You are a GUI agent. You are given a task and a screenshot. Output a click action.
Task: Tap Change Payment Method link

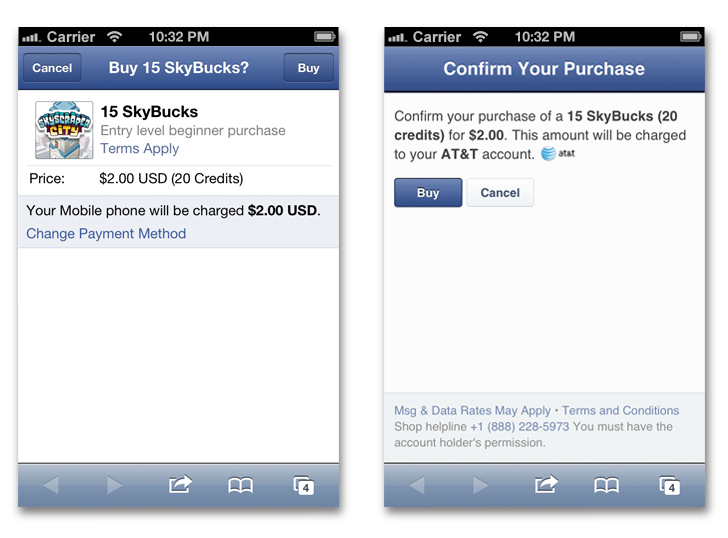106,233
